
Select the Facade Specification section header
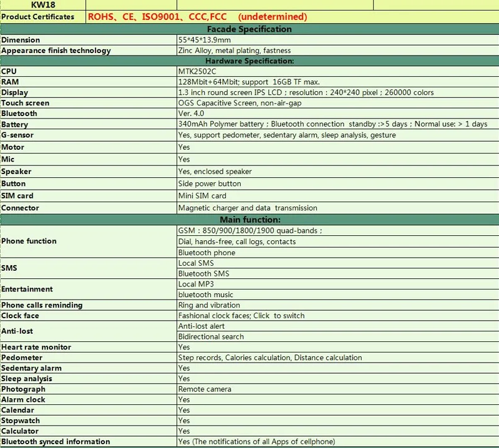click(x=249, y=29)
